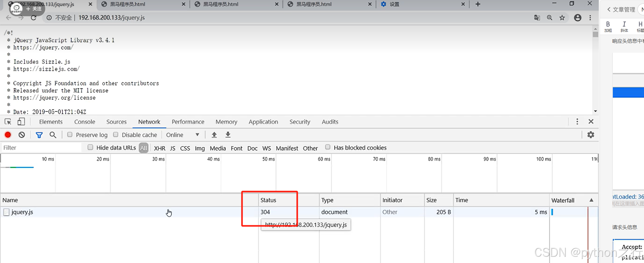Reload the browser page

coord(34,18)
